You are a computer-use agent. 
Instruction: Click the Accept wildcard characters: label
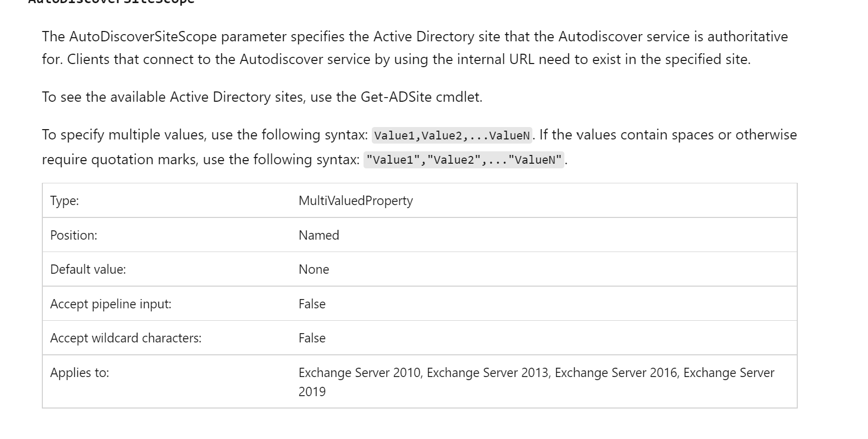pyautogui.click(x=126, y=338)
